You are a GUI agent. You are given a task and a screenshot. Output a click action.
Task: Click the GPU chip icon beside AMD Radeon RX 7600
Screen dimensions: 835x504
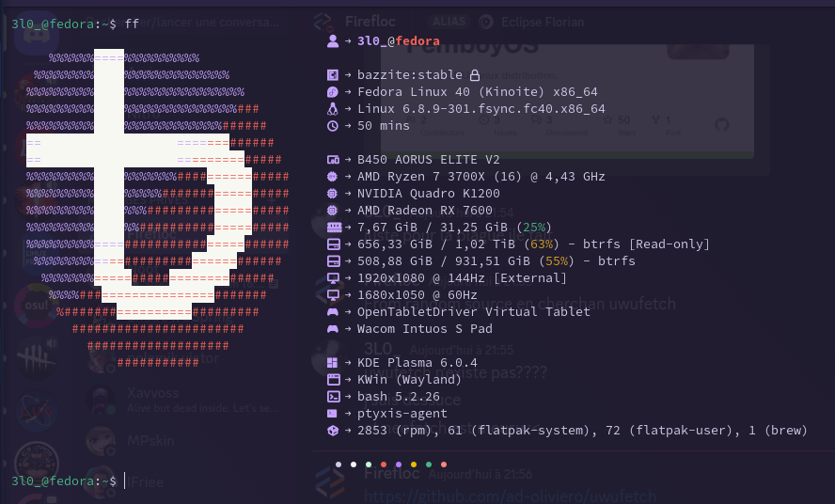333,211
